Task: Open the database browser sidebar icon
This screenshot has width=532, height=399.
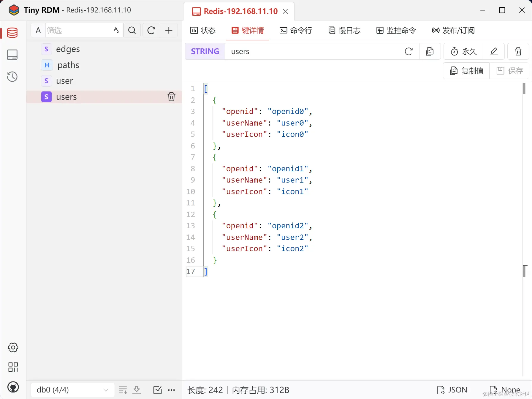Action: click(x=12, y=33)
